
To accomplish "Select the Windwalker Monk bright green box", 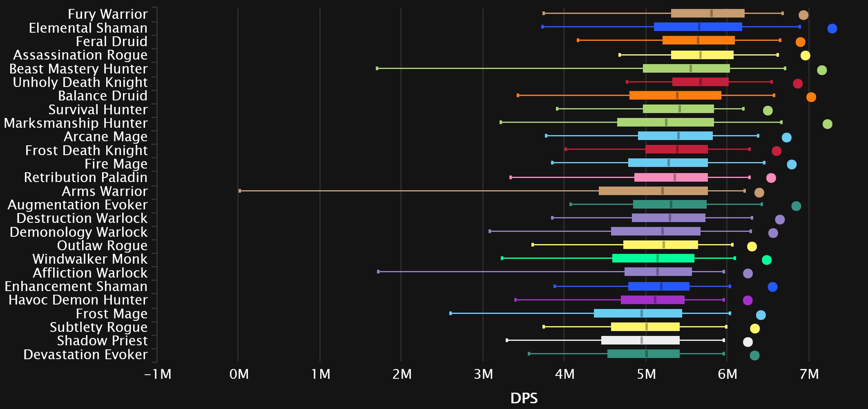I will pyautogui.click(x=653, y=258).
